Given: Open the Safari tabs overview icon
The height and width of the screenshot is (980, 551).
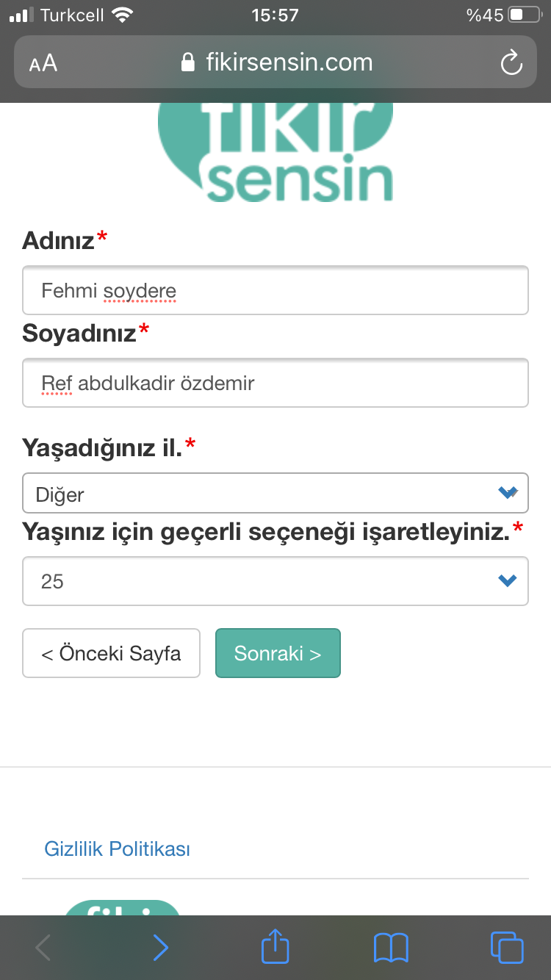Looking at the screenshot, I should 507,947.
